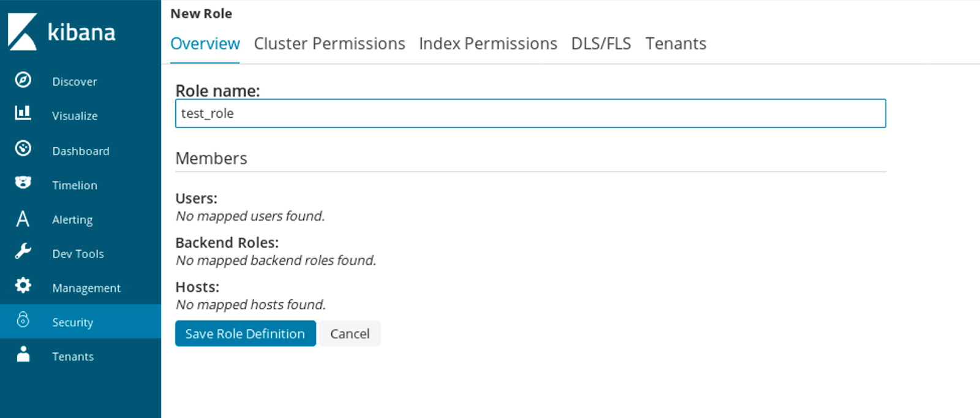
Task: Select the kibana wordmark text
Action: [81, 32]
